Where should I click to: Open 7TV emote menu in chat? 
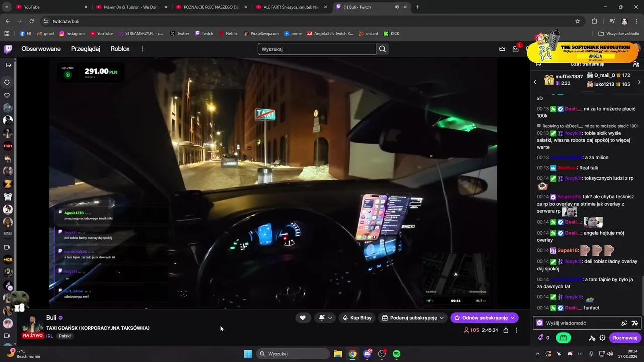coord(635,323)
